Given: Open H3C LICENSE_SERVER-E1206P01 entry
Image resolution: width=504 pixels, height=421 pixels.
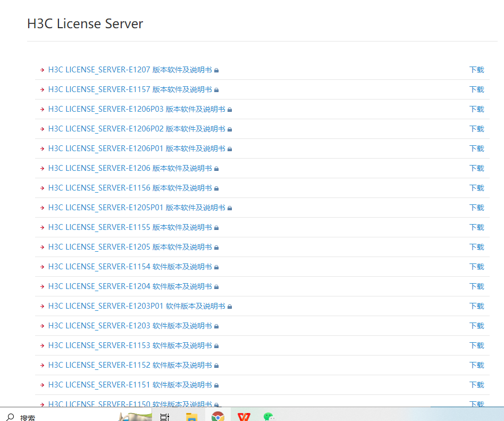Looking at the screenshot, I should (137, 148).
